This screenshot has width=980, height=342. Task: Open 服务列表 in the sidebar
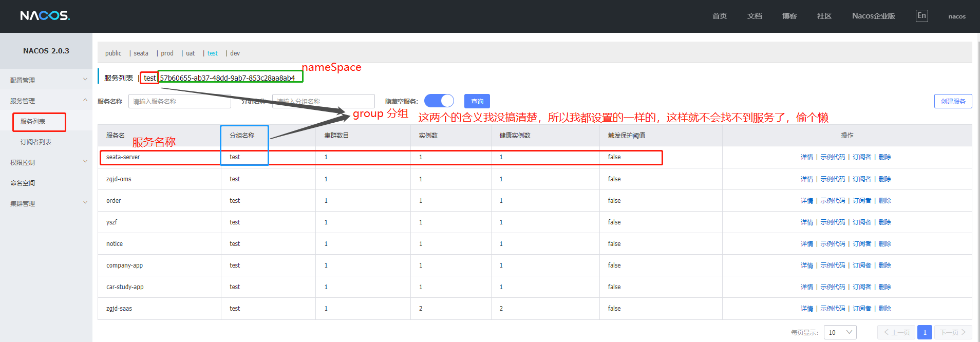pos(33,122)
